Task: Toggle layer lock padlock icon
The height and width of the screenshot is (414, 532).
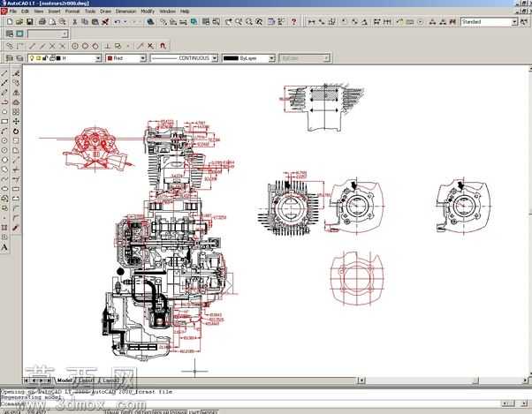Action: point(45,58)
